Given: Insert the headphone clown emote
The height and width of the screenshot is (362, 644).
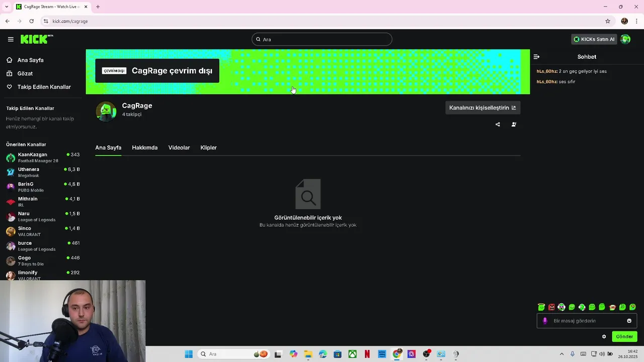Looking at the screenshot, I should point(561,307).
